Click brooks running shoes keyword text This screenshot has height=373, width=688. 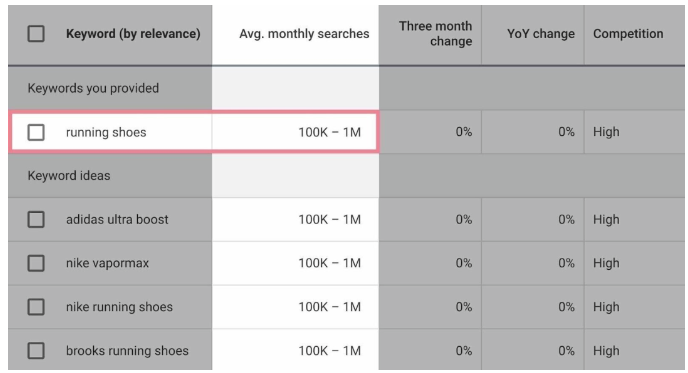pyautogui.click(x=127, y=351)
